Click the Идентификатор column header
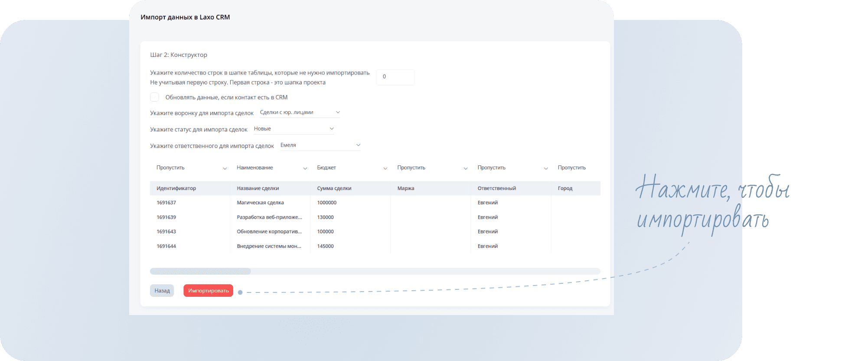868x361 pixels. [x=176, y=188]
